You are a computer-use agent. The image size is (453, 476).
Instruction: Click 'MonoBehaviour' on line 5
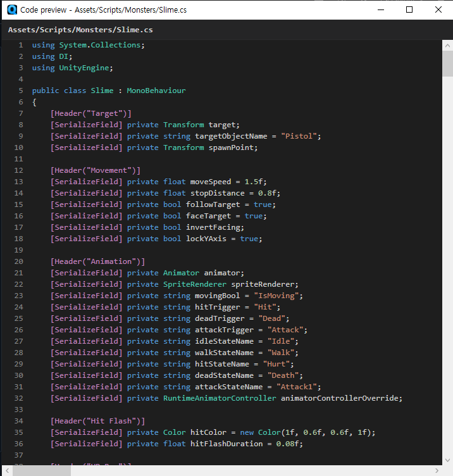(156, 91)
